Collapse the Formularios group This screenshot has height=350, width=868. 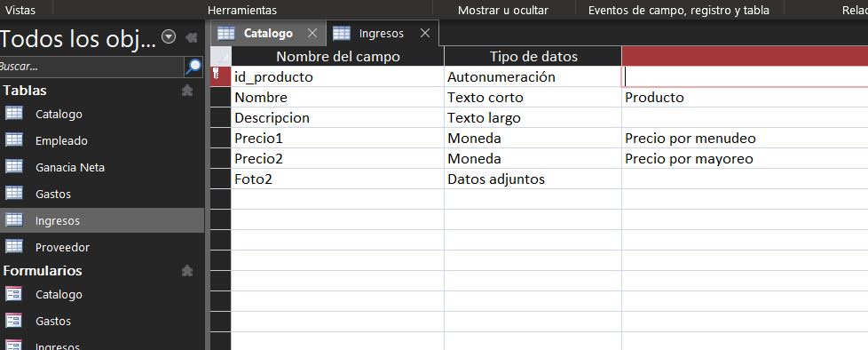[x=187, y=270]
